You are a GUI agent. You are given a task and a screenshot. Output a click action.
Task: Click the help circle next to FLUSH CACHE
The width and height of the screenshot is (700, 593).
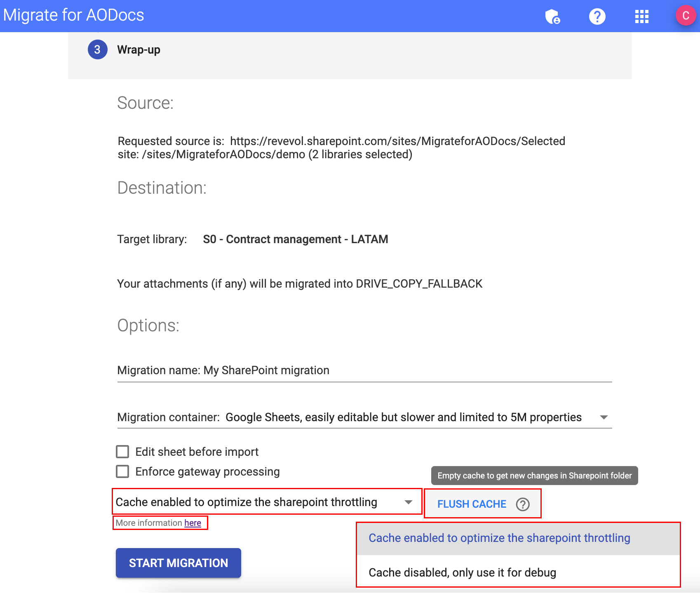(x=522, y=504)
